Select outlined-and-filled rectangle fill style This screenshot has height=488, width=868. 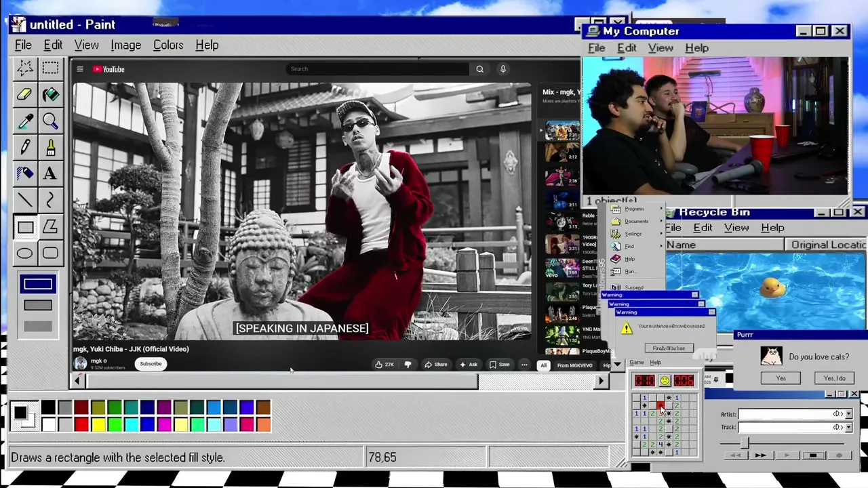[x=38, y=305]
